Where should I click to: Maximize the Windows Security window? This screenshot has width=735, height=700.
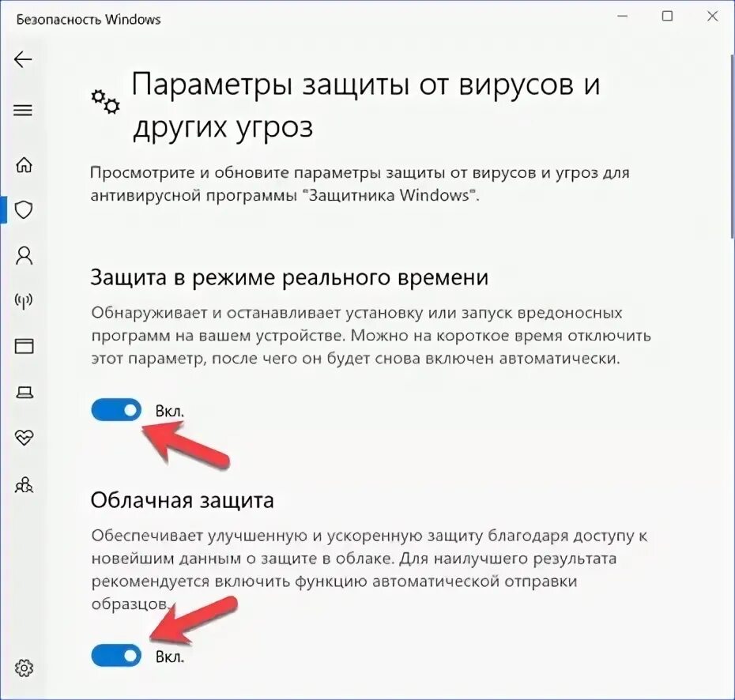click(667, 17)
